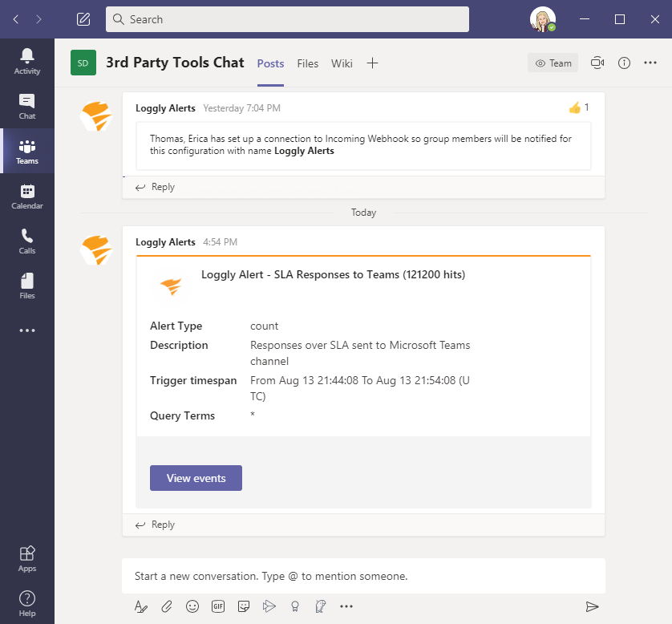Click in the Search box

(287, 19)
